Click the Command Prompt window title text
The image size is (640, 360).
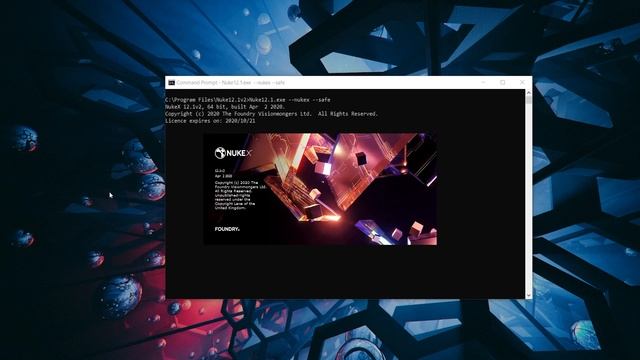pyautogui.click(x=231, y=82)
